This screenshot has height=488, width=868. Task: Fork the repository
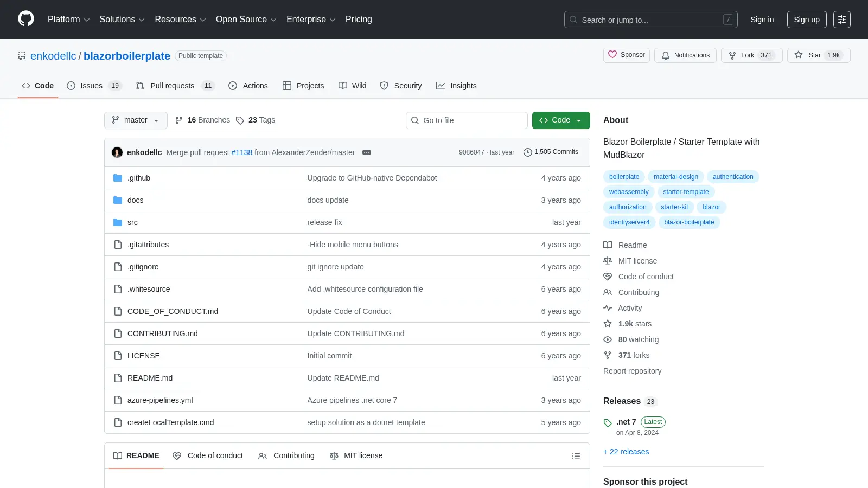[751, 55]
